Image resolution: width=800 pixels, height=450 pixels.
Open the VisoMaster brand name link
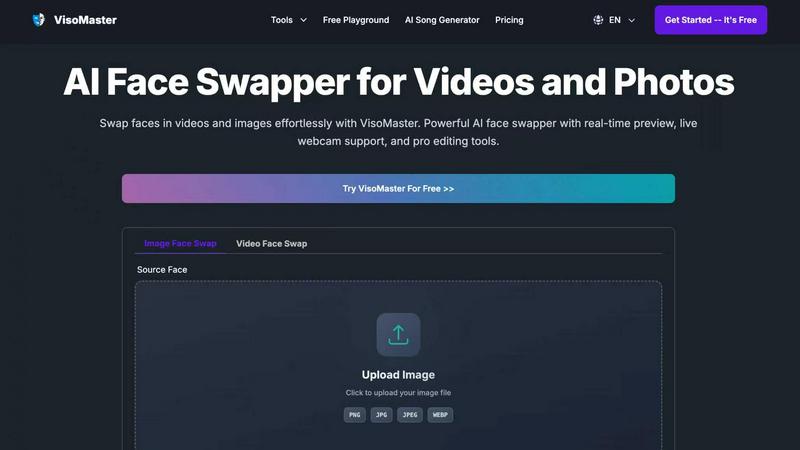tap(85, 20)
